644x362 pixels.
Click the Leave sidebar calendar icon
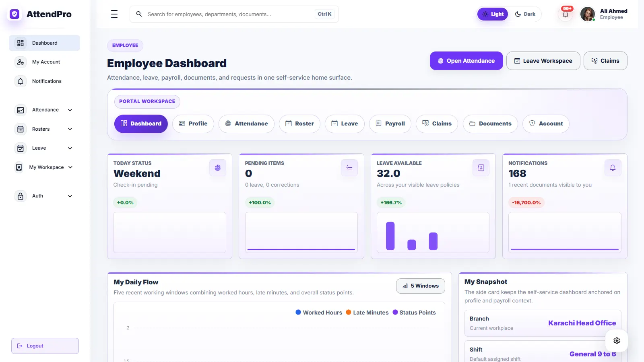point(21,148)
